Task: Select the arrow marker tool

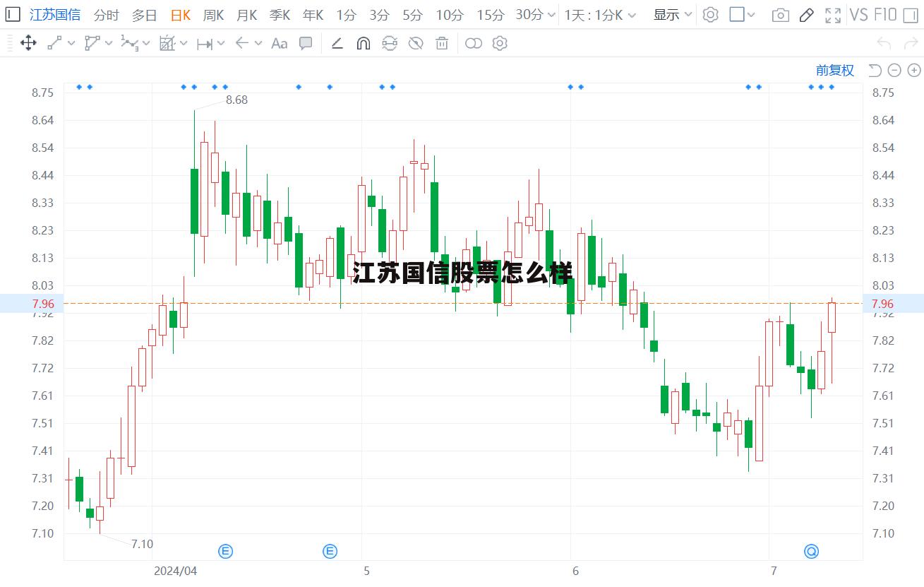Action: 242,43
